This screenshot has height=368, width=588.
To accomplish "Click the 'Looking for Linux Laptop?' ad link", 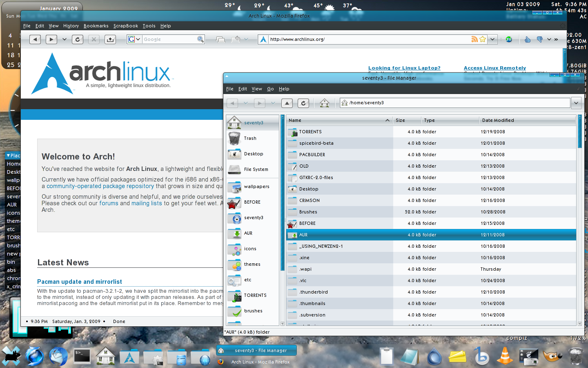I will click(x=404, y=68).
